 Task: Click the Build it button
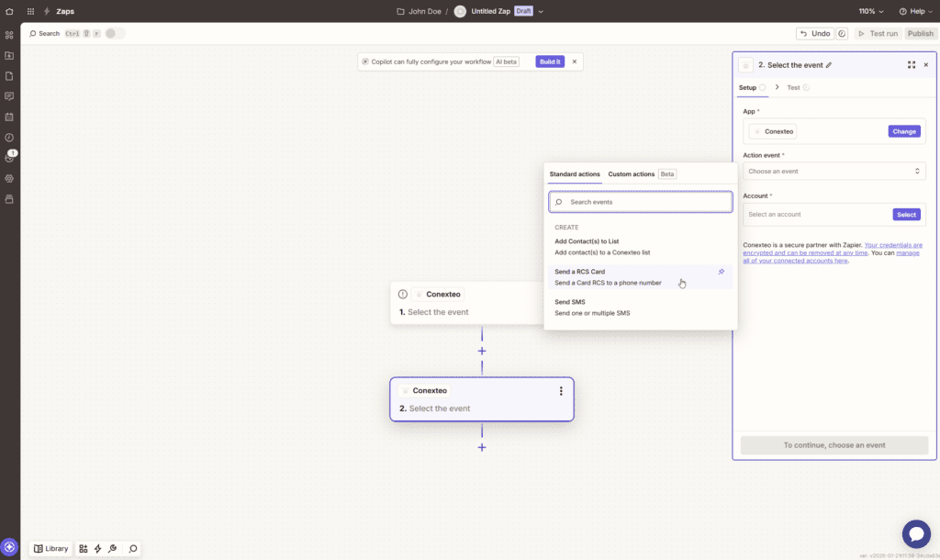[550, 62]
